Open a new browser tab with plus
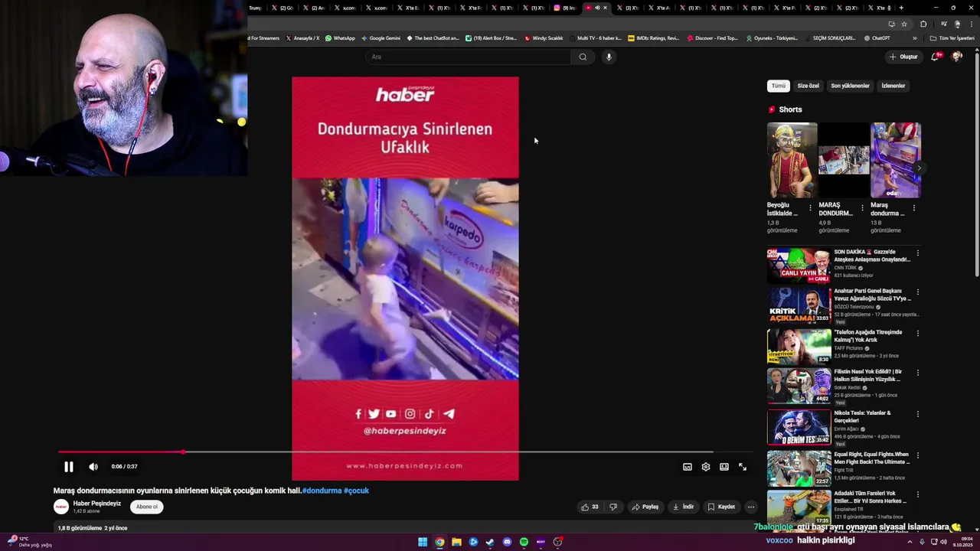This screenshot has height=551, width=980. click(901, 8)
